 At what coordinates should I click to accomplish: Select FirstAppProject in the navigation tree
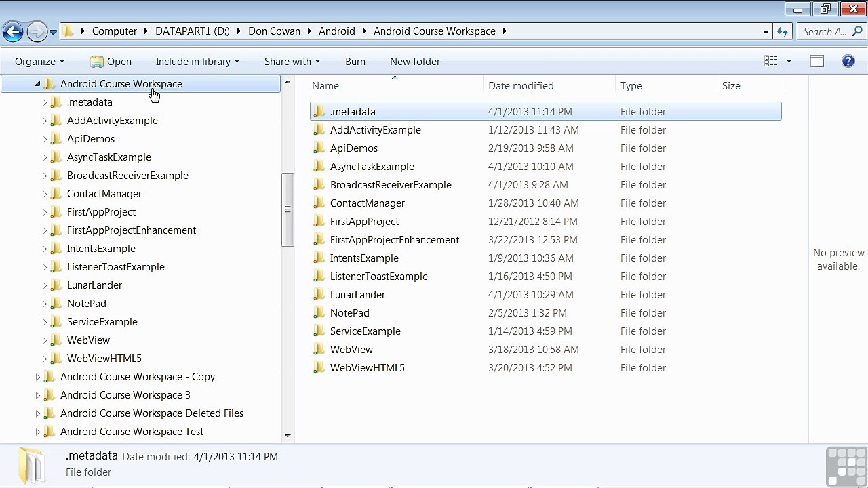(101, 212)
